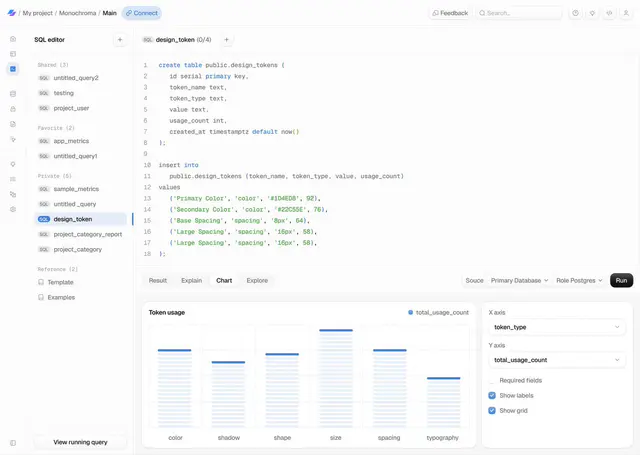Open the Advisors lightbulb sidebar icon
Screen dimensions: 640x455
click(13, 164)
